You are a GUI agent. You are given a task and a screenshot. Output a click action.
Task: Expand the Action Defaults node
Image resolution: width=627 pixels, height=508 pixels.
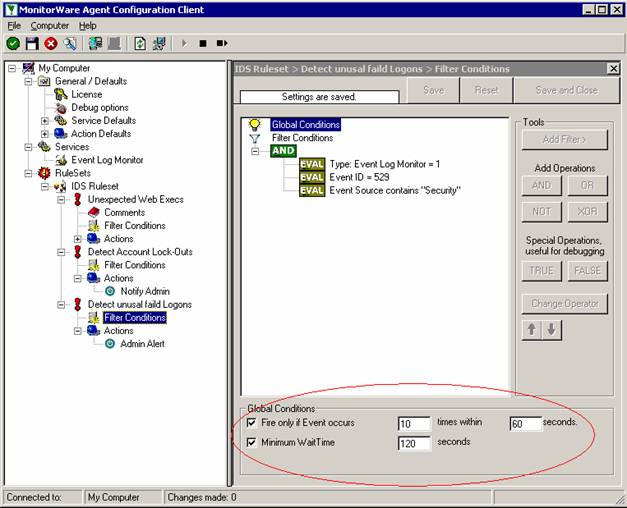click(45, 134)
